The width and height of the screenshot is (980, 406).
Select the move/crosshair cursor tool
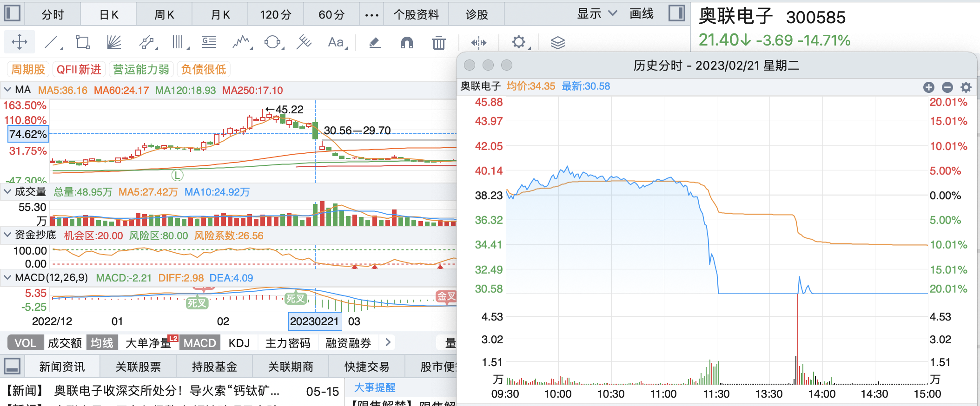20,42
